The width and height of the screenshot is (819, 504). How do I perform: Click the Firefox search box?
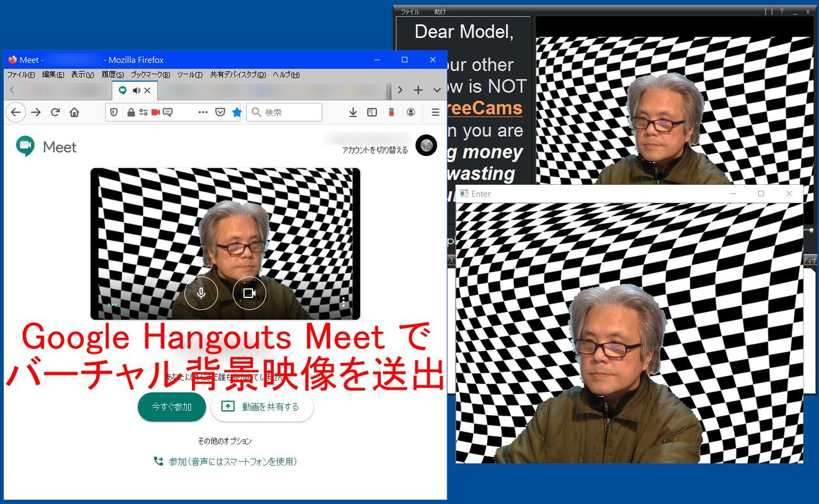[284, 112]
